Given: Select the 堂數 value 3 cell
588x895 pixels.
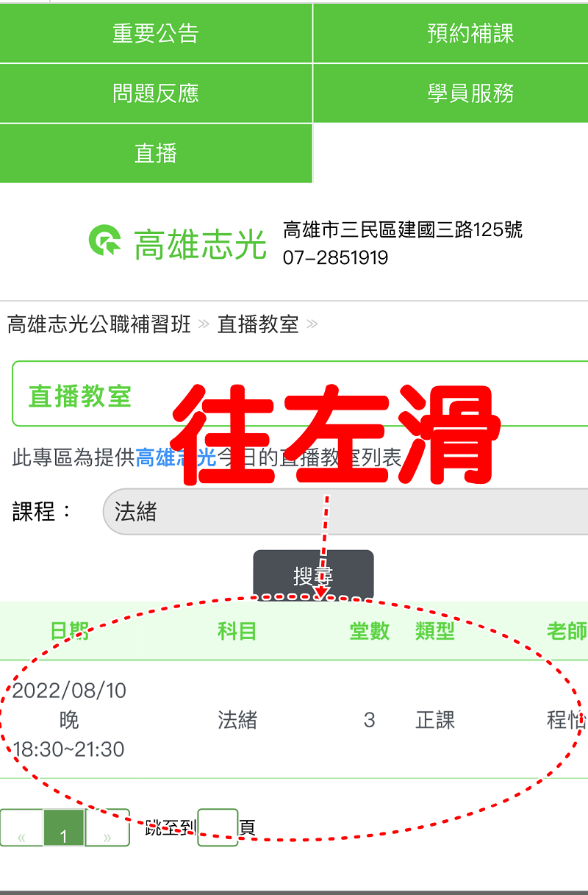Looking at the screenshot, I should 369,720.
